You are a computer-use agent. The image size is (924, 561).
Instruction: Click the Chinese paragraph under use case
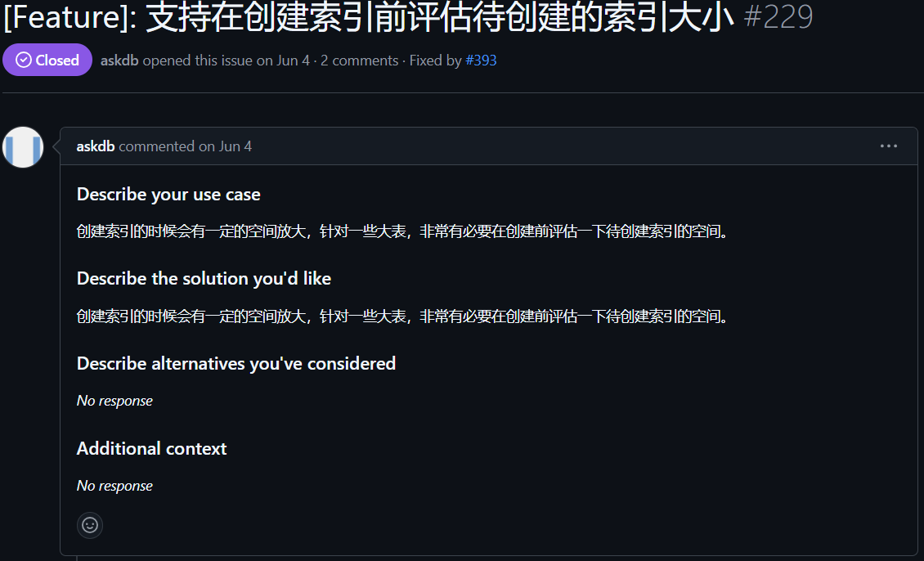[402, 231]
